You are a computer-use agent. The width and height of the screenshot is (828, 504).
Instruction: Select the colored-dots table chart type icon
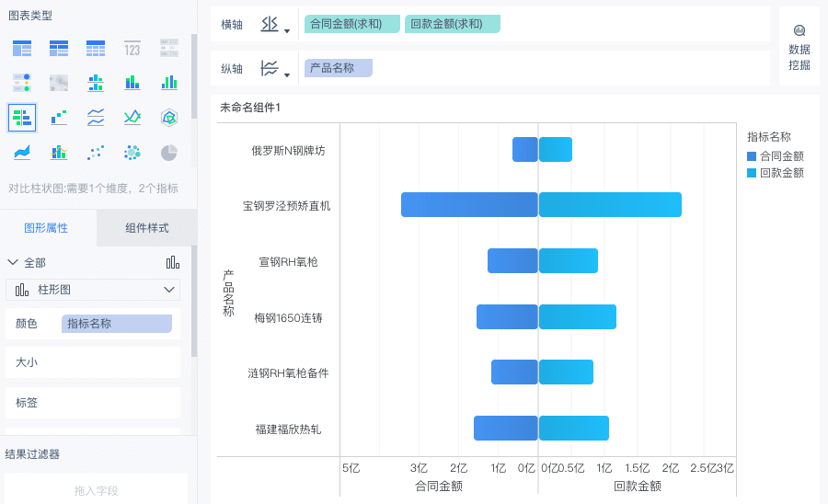pos(22,83)
